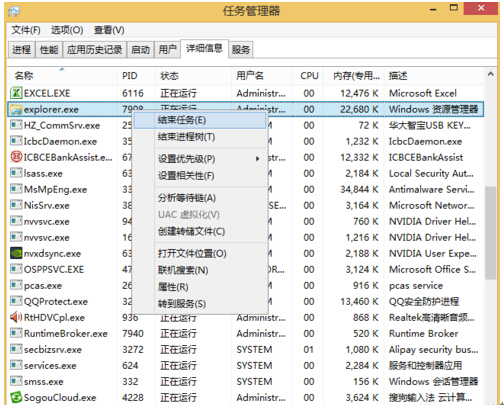
Task: Choose 转到服务(S) in the context menu
Action: click(200, 304)
